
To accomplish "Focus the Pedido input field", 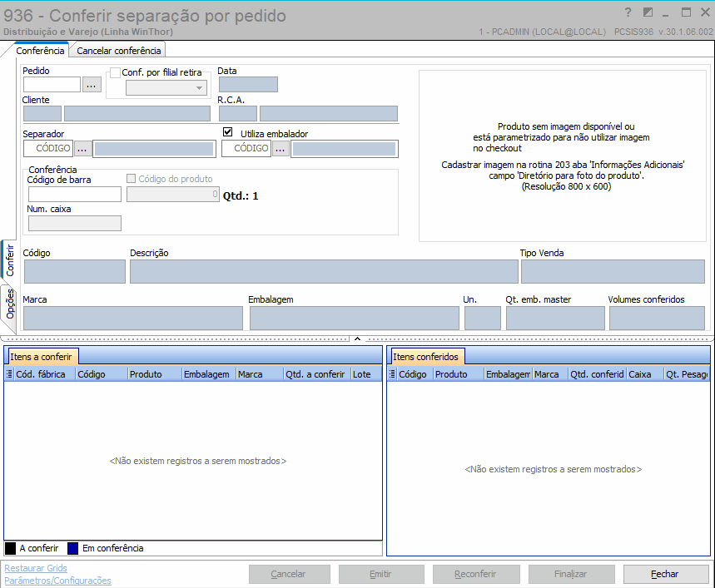I will point(52,85).
